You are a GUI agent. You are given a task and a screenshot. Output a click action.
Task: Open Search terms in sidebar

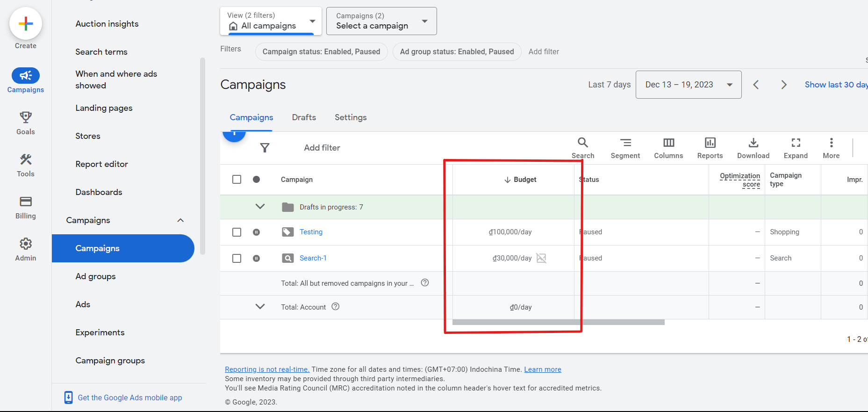101,52
